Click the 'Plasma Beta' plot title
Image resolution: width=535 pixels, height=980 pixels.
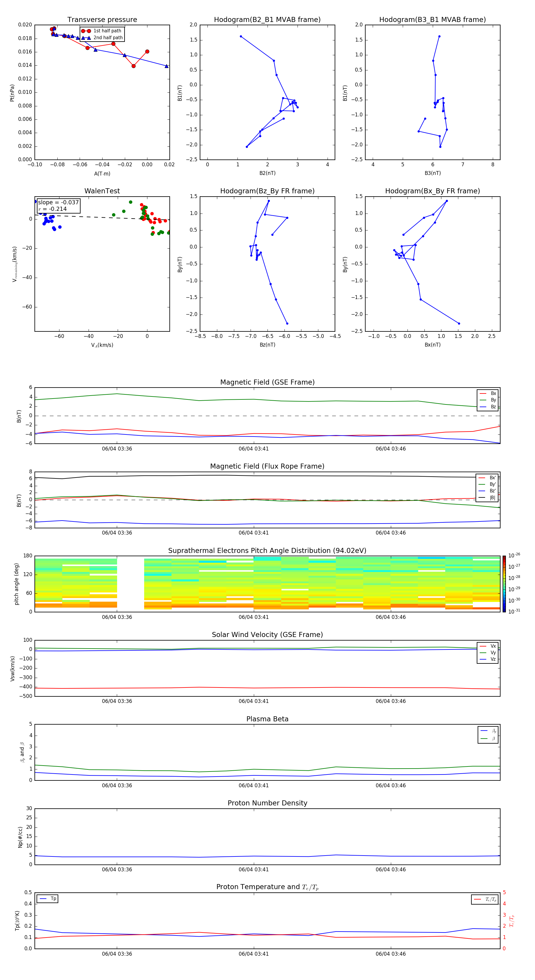point(267,719)
